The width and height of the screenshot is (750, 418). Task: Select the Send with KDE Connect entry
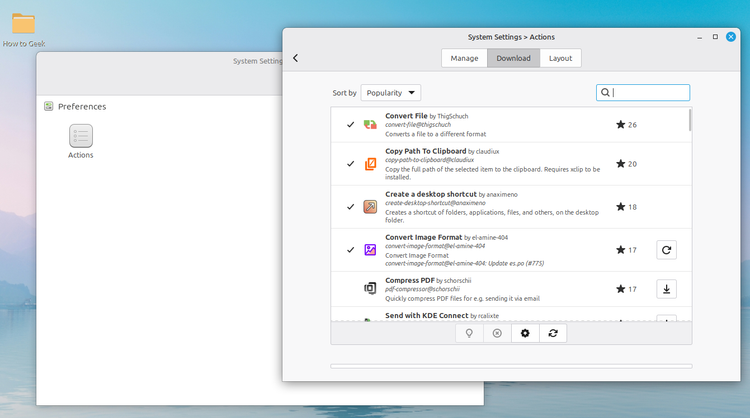click(x=511, y=315)
